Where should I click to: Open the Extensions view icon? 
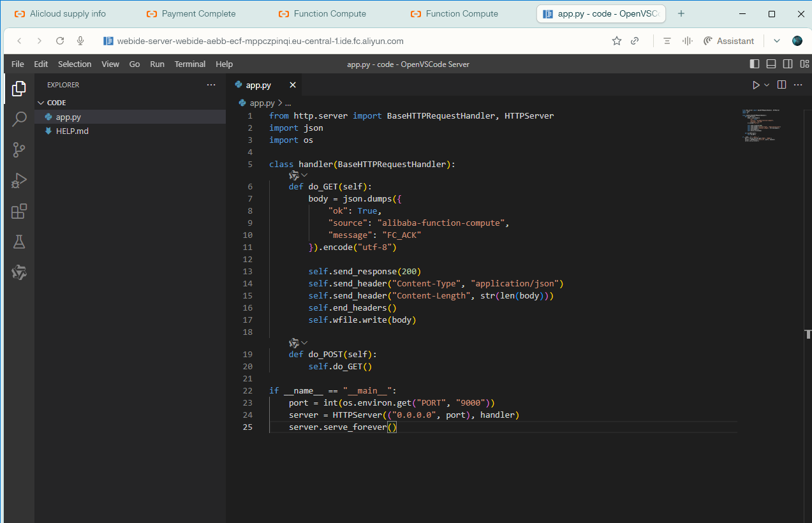pyautogui.click(x=18, y=211)
